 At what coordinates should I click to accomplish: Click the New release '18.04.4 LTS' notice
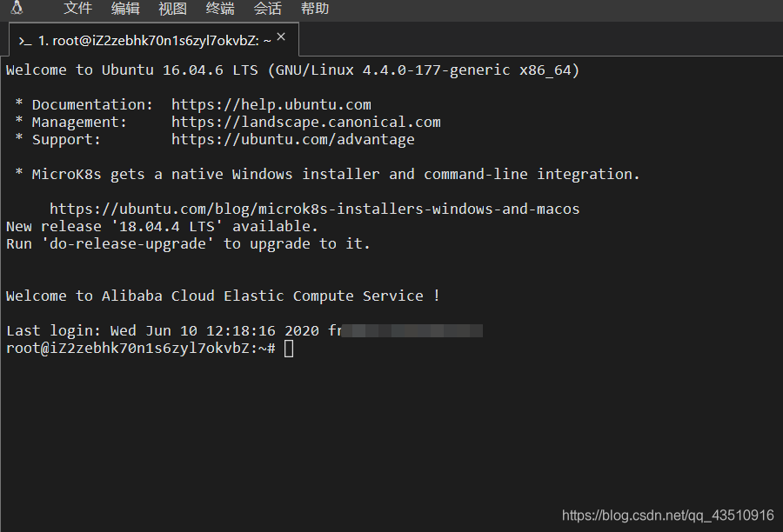[161, 226]
